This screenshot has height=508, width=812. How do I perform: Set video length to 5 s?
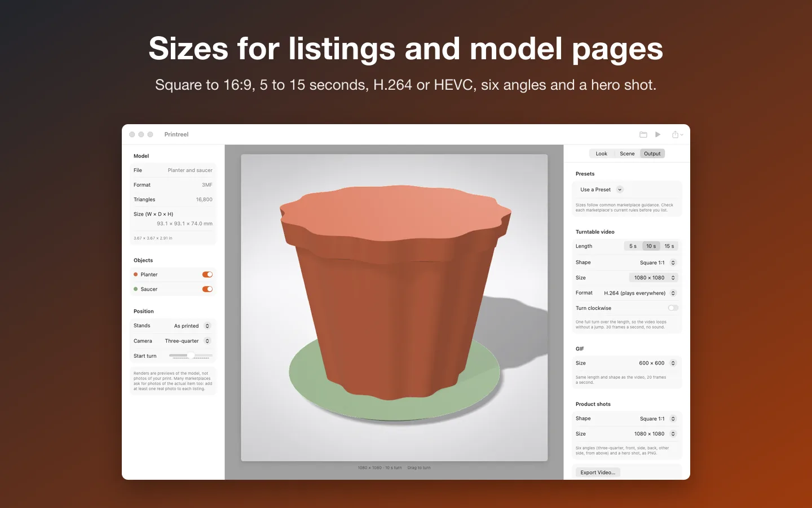633,246
